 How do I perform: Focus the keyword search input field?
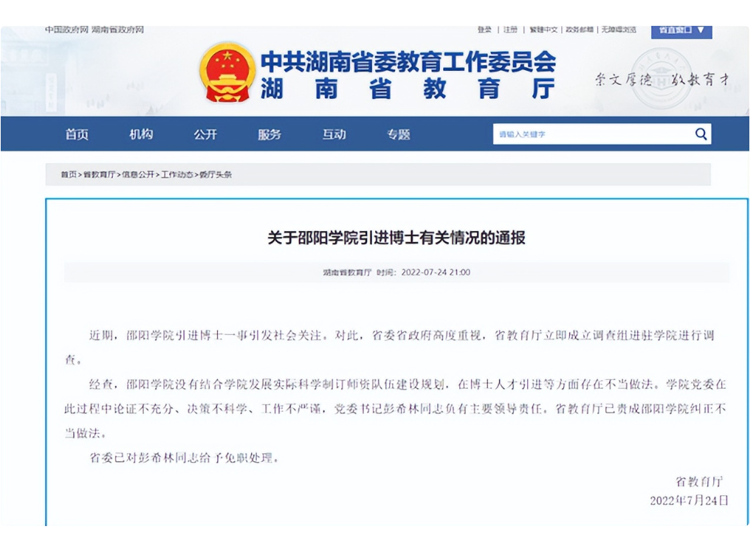click(x=593, y=134)
